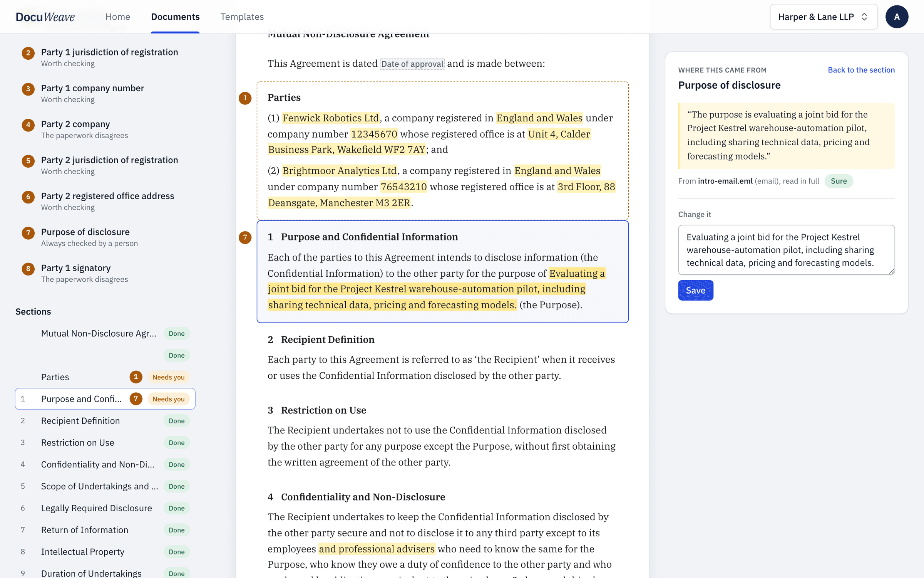Click into the Change it text box
Screen dimensions: 924x578
tap(786, 250)
